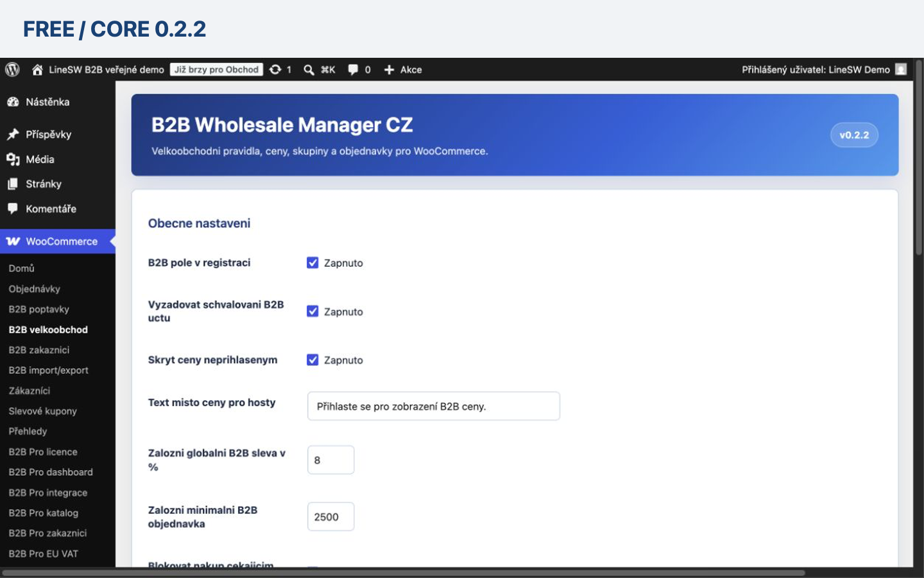
Task: Click the plus icon next to Akce
Action: point(389,69)
